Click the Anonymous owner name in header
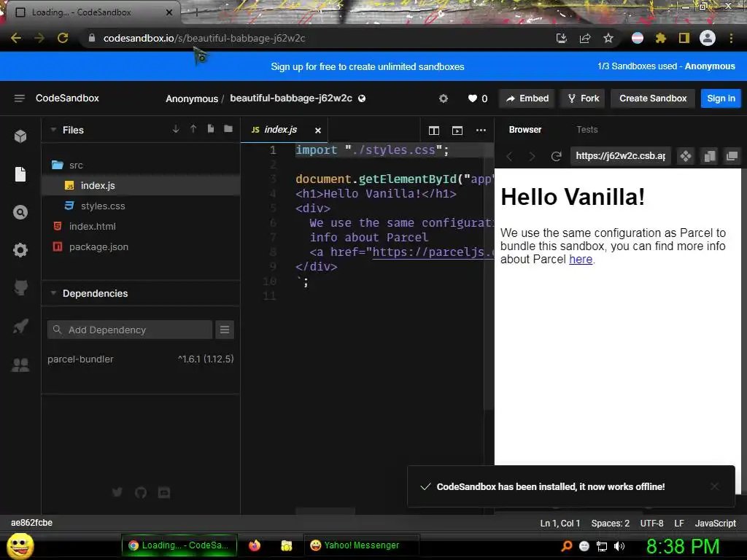Viewport: 747px width, 560px height. click(x=192, y=98)
